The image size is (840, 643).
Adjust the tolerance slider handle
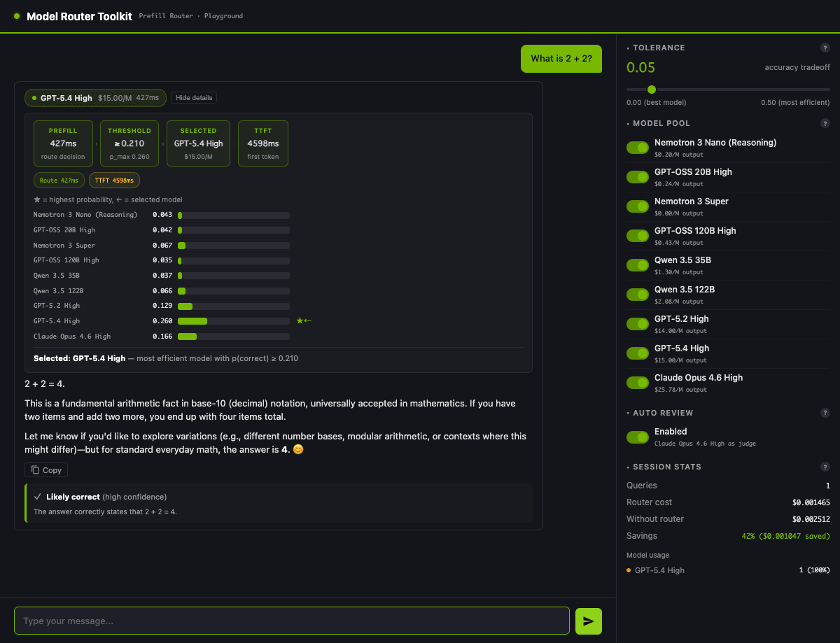pyautogui.click(x=652, y=90)
